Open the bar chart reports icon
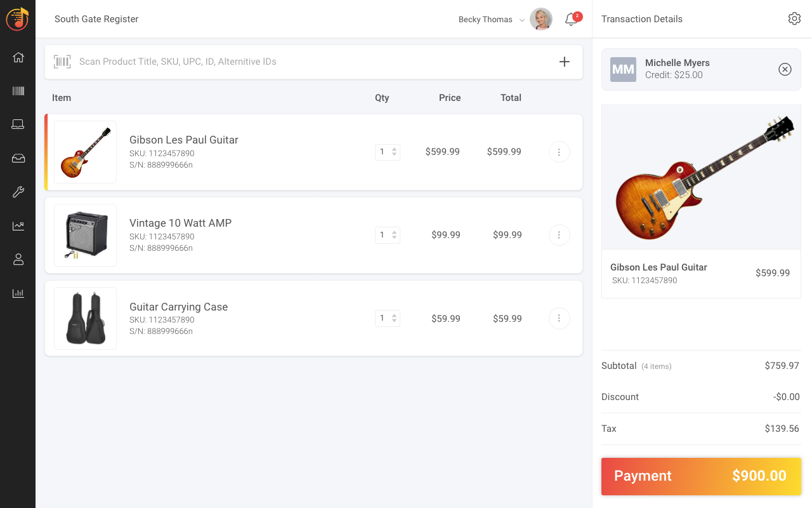812x508 pixels. tap(18, 293)
